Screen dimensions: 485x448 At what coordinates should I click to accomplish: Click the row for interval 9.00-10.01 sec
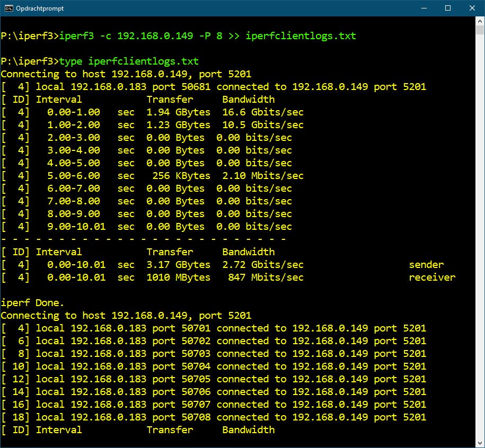pos(146,227)
